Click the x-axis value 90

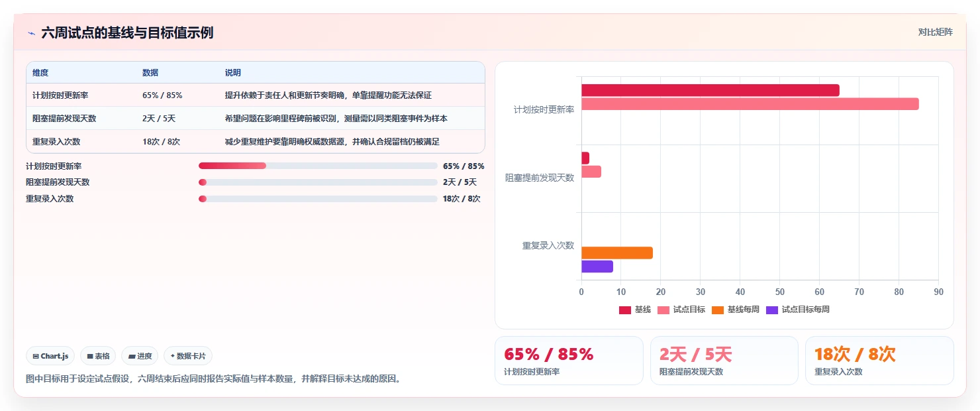938,292
